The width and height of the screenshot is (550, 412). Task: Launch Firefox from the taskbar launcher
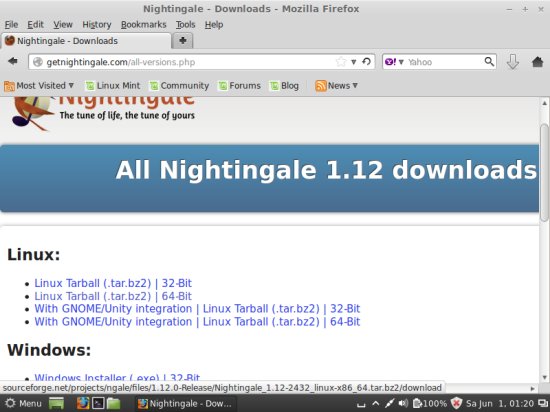click(x=83, y=403)
